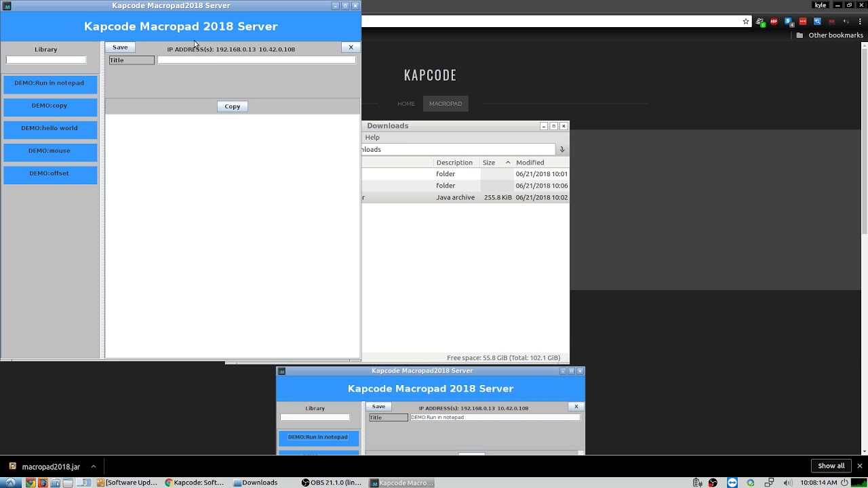The height and width of the screenshot is (488, 868).
Task: Click the power icon in the system tray
Action: tap(845, 483)
